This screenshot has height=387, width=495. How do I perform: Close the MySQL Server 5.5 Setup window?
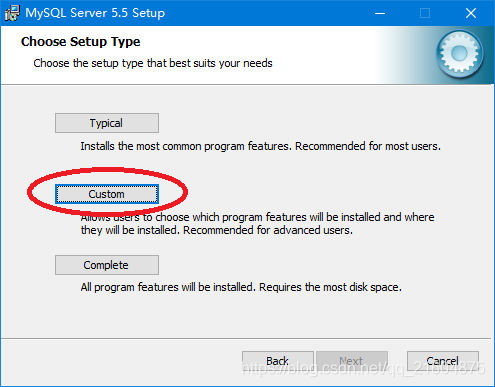tap(471, 13)
